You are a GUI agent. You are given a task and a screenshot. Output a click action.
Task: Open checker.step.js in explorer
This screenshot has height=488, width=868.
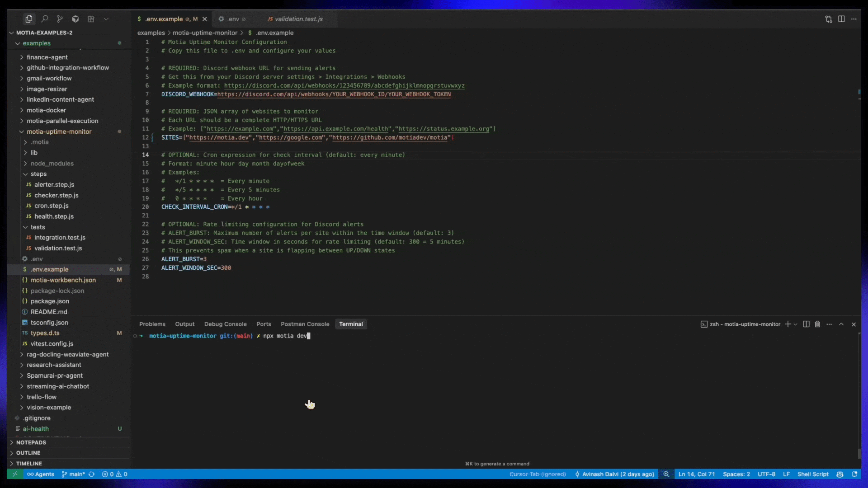(56, 195)
